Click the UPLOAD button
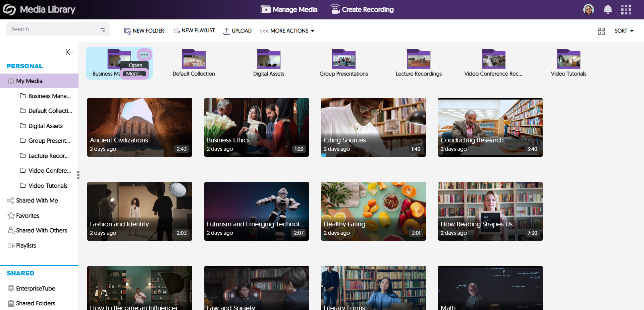Screen dimensions: 644x310 [237, 31]
